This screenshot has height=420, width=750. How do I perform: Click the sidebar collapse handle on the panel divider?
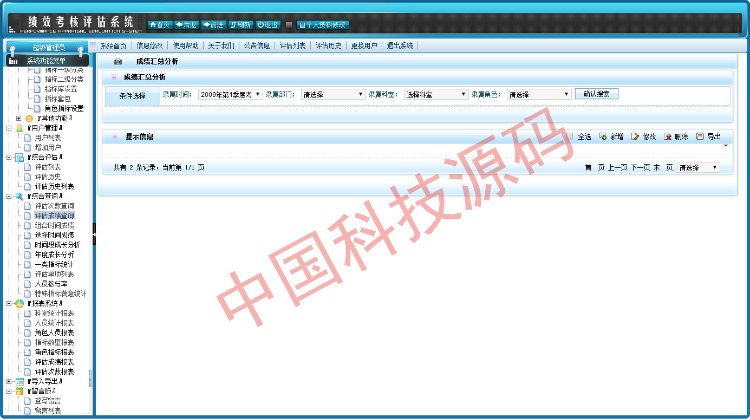click(x=94, y=234)
